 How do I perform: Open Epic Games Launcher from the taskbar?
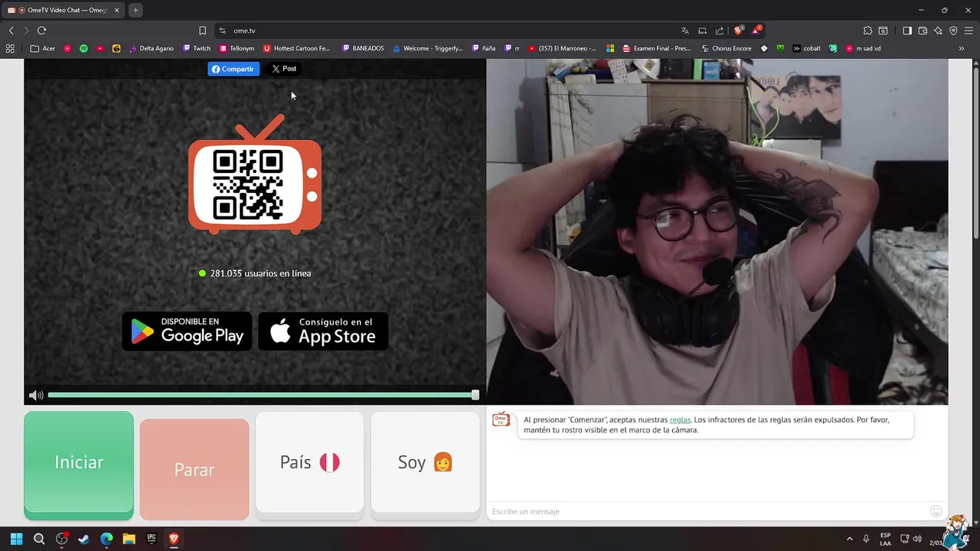pyautogui.click(x=152, y=539)
